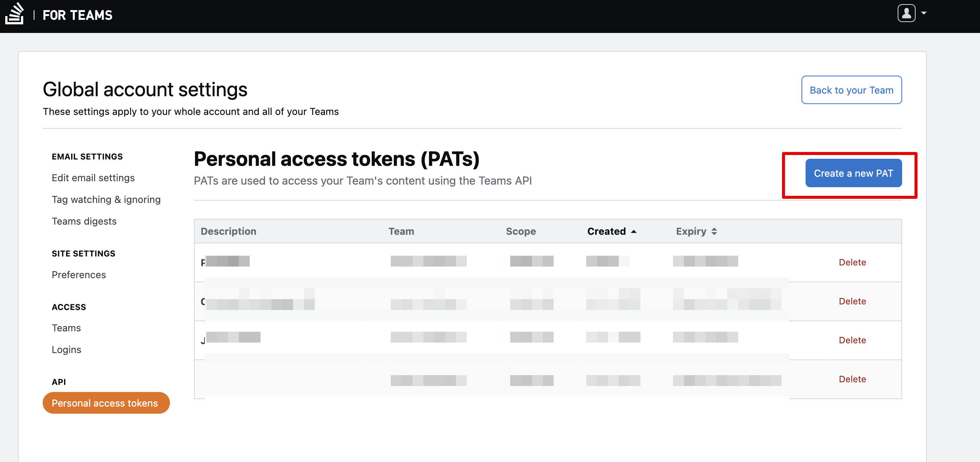Click the Stack Overflow logo icon
Image resolution: width=980 pixels, height=462 pixels.
(15, 14)
